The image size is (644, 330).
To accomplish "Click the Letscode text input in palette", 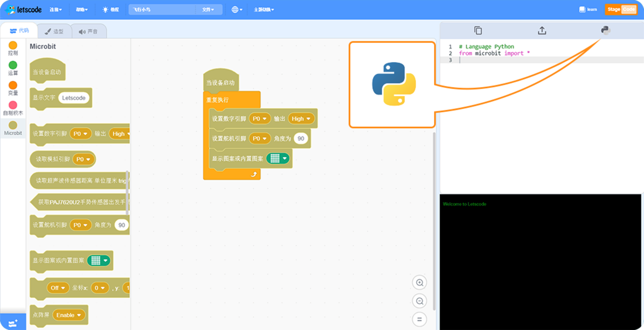I will point(74,98).
